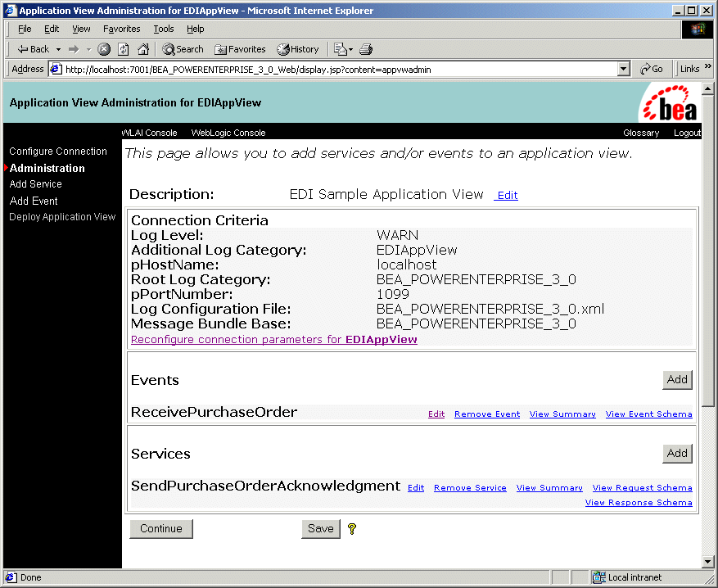Click the Continue button

[161, 529]
